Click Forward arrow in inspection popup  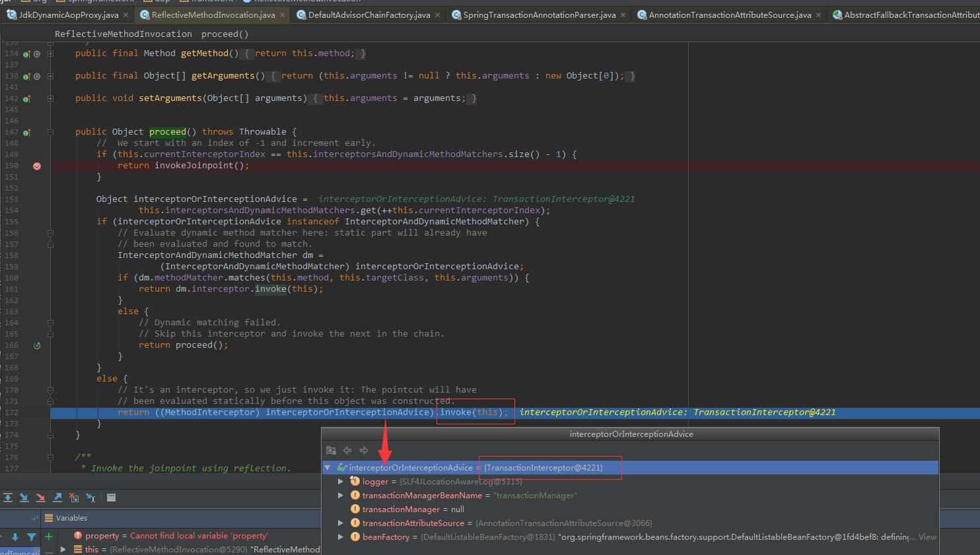(364, 450)
